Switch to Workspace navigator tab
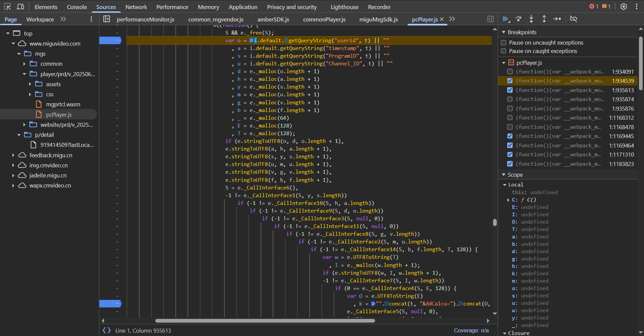Viewport: 644px width, 336px height. 40,19
